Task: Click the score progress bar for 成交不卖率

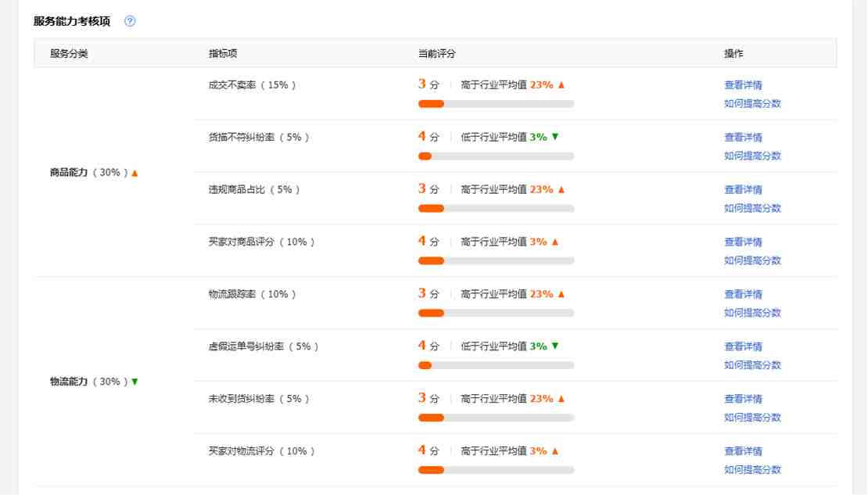Action: [496, 104]
